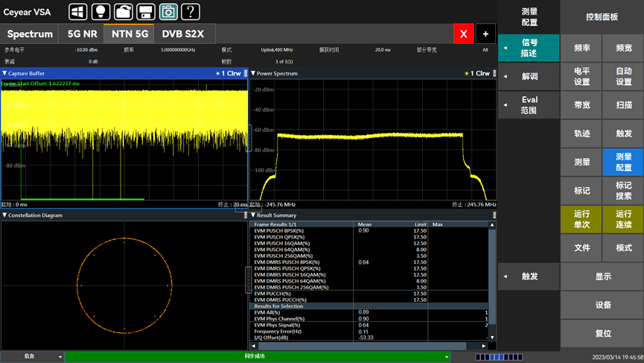Screen dimensions: 644x363
Task: Open file with the folder icon
Action: tap(123, 11)
